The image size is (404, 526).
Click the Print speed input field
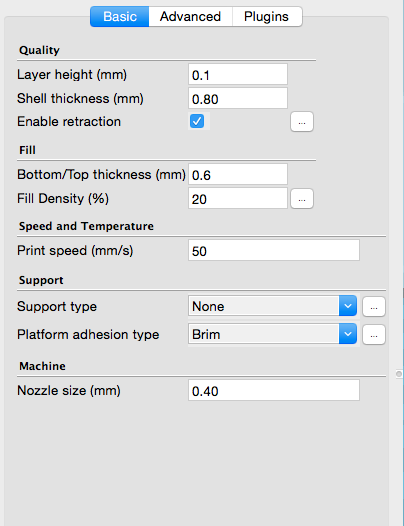(x=273, y=250)
